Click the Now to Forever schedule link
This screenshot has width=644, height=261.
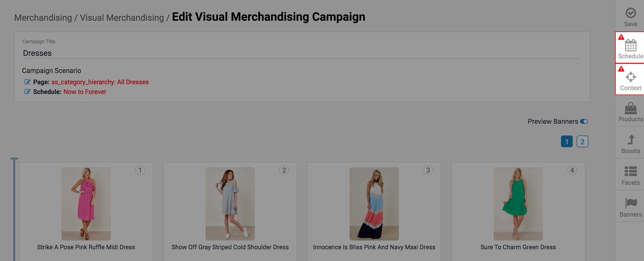[x=85, y=92]
